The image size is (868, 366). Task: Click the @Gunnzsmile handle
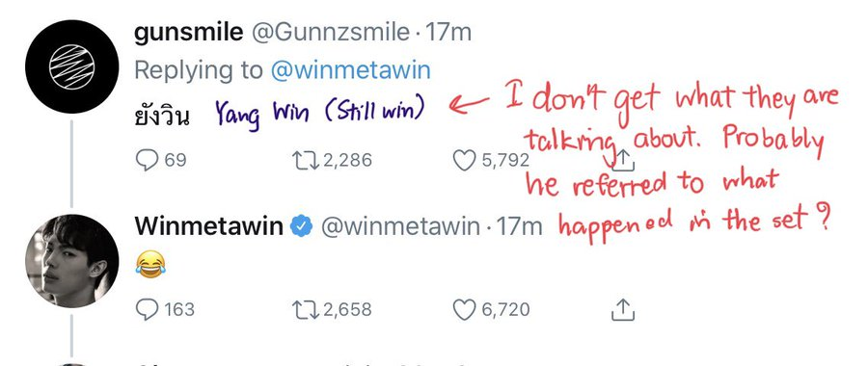[x=331, y=33]
